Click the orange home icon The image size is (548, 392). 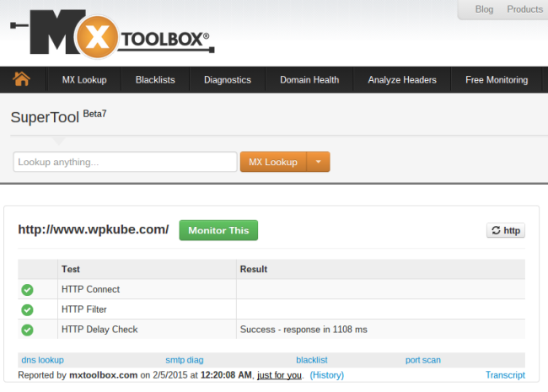[x=21, y=79]
